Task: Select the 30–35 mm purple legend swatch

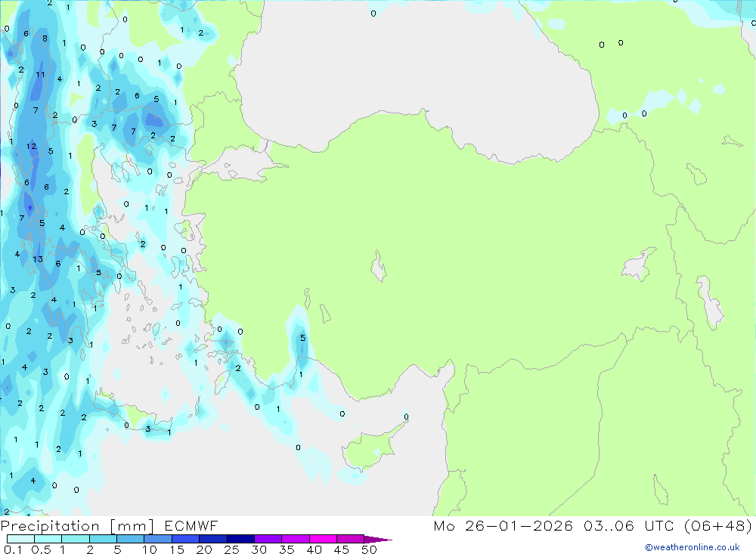Action: click(x=268, y=539)
